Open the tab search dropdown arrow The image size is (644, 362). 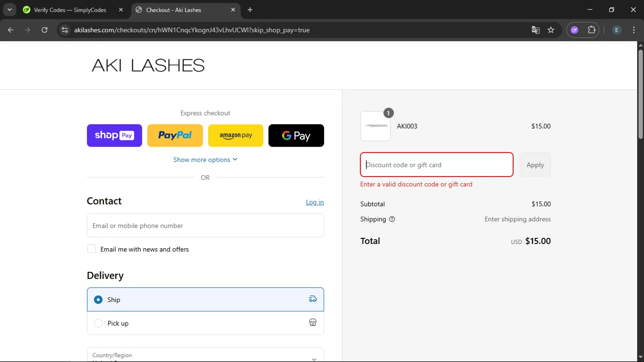(x=9, y=9)
